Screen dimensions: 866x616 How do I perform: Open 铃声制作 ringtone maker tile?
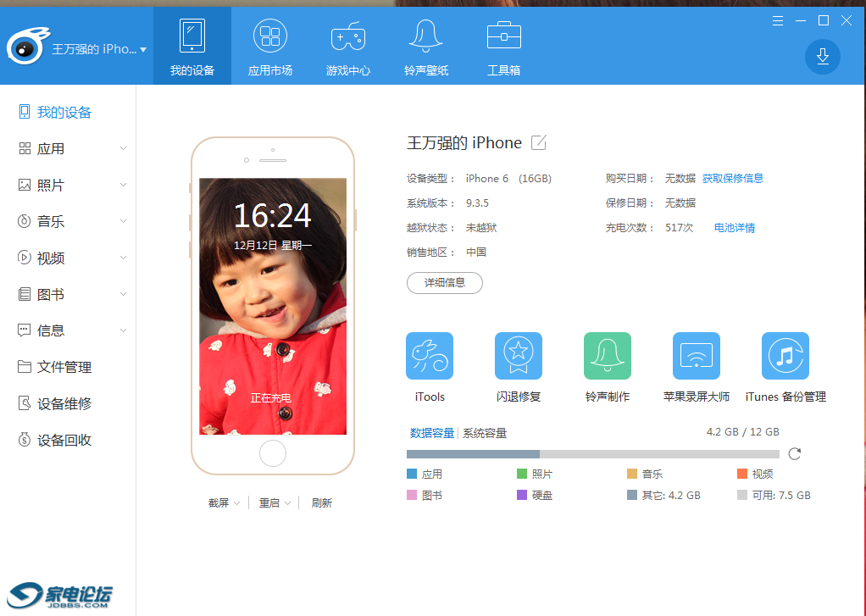(x=608, y=356)
